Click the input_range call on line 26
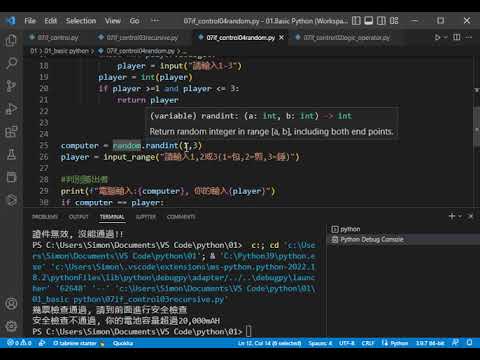The height and width of the screenshot is (360, 480). [129, 157]
